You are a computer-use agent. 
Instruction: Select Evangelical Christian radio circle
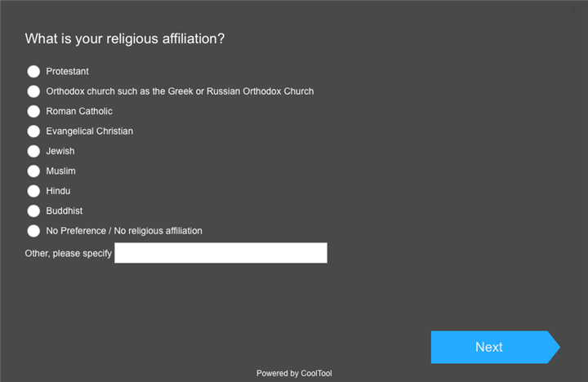click(33, 131)
